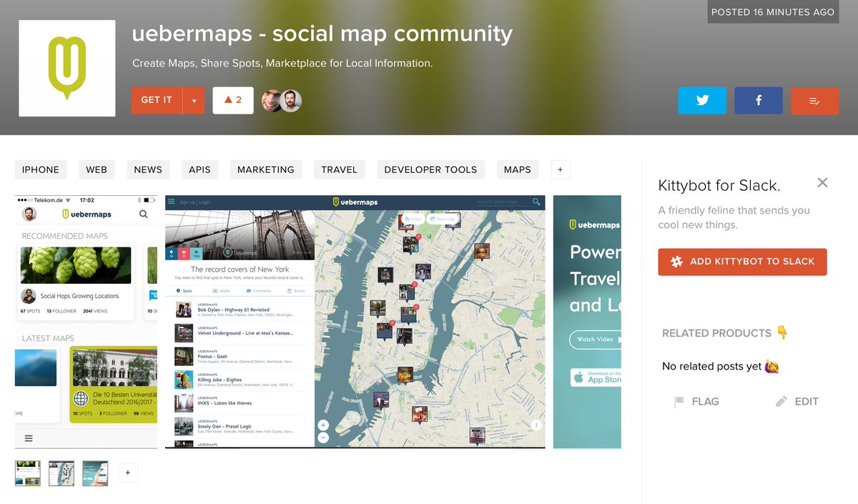The width and height of the screenshot is (858, 504).
Task: Click ADD KITTYBOT TO SLACK button
Action: point(742,262)
